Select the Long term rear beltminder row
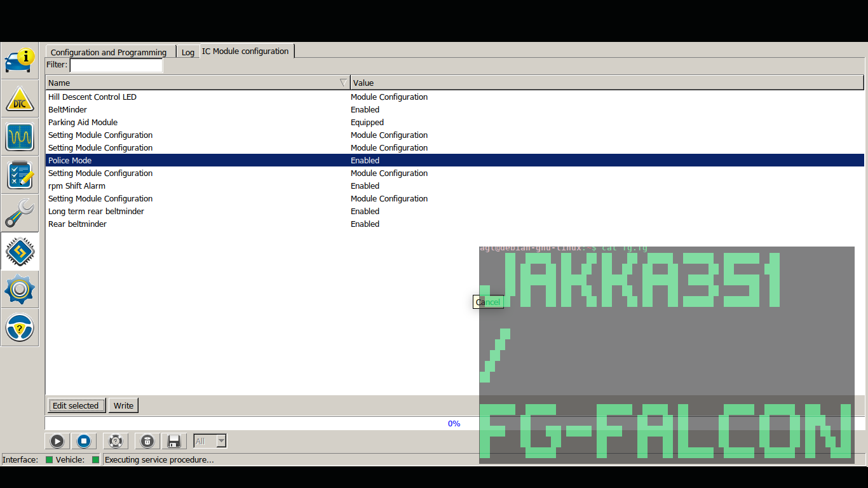This screenshot has height=488, width=868. (455, 212)
